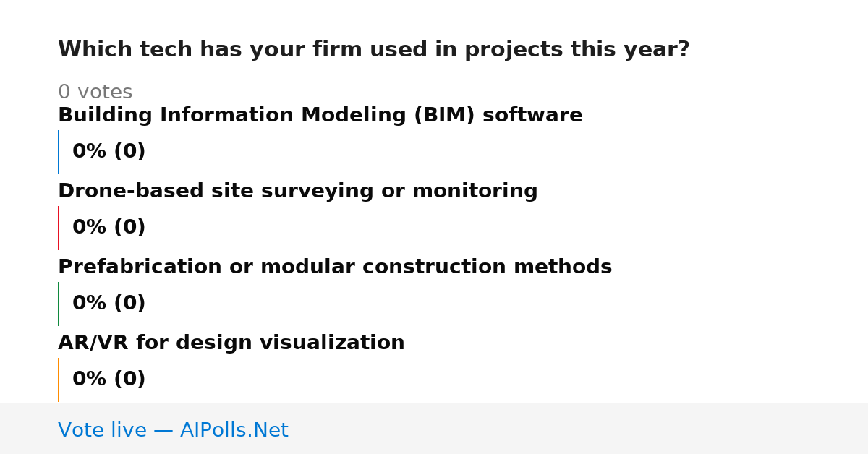The width and height of the screenshot is (868, 454).
Task: Click the empty gray footer bar area
Action: 579,429
